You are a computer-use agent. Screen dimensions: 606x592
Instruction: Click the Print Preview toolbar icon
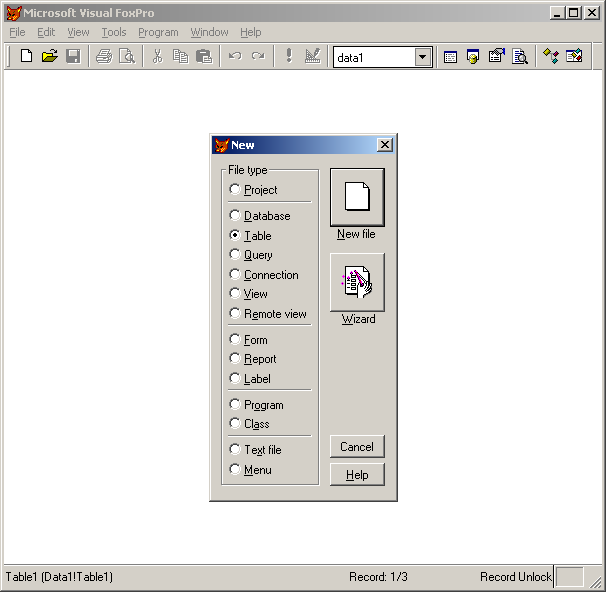[127, 56]
